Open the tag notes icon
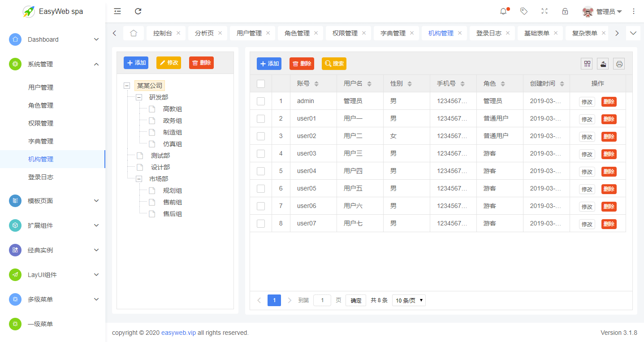 pyautogui.click(x=523, y=11)
